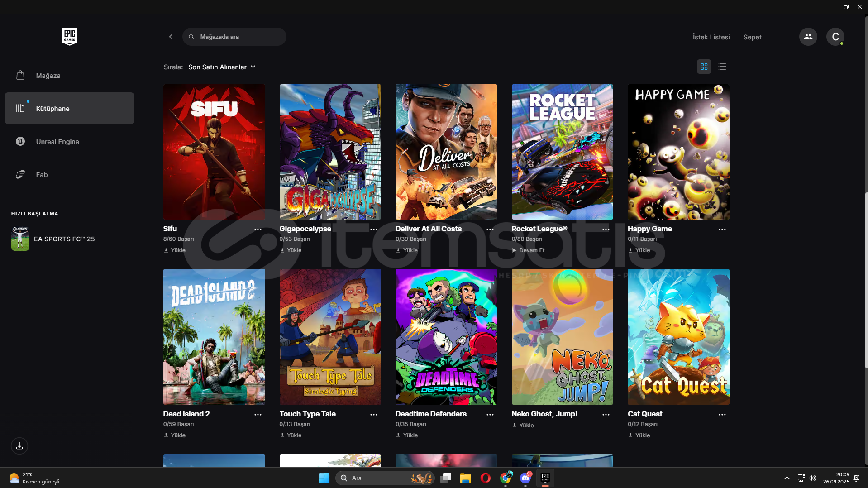Install Dead Island 2 via Yükle
The image size is (868, 488).
(175, 435)
